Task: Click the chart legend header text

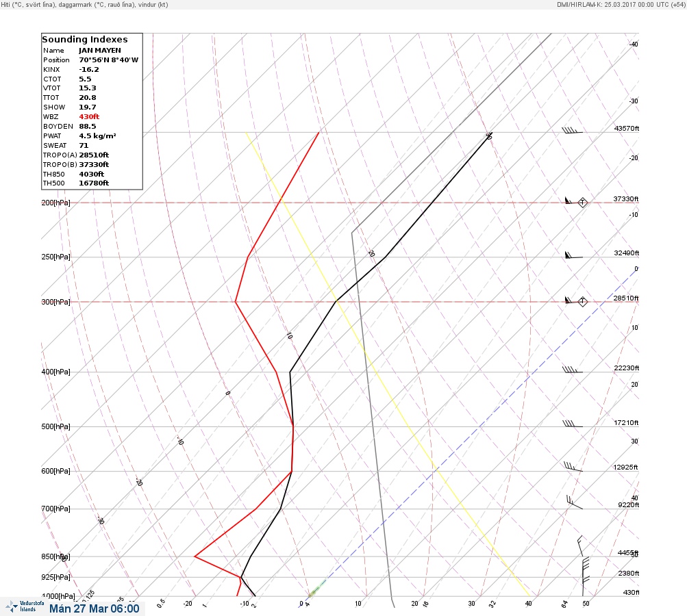Action: pos(84,5)
